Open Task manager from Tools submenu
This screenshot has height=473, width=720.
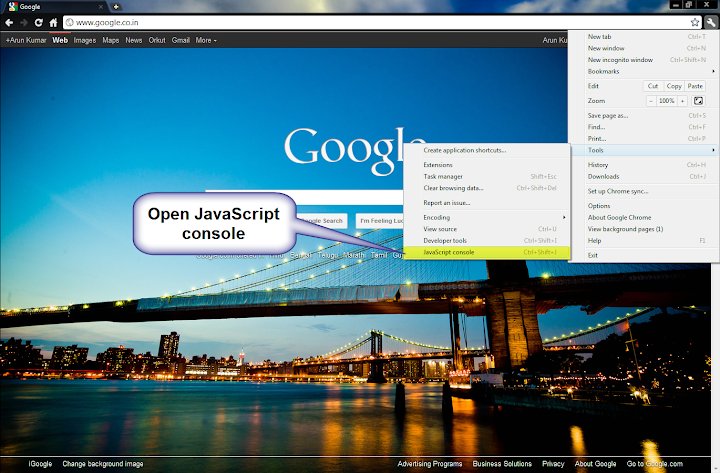pyautogui.click(x=487, y=176)
